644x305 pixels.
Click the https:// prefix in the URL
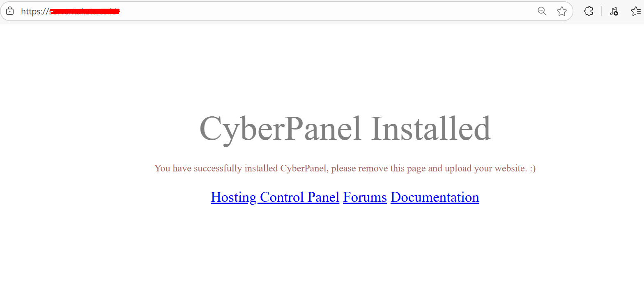[34, 12]
